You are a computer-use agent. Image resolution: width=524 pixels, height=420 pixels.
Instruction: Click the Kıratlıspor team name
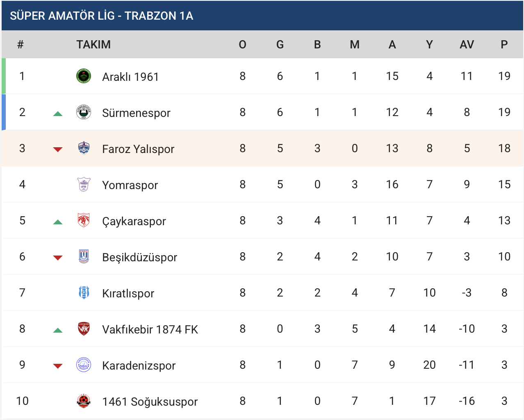tap(128, 293)
